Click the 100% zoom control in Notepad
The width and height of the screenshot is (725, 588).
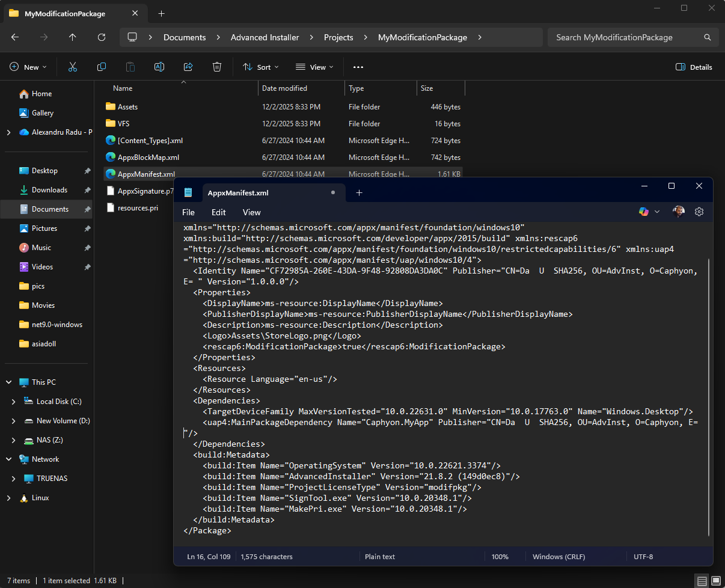point(500,556)
